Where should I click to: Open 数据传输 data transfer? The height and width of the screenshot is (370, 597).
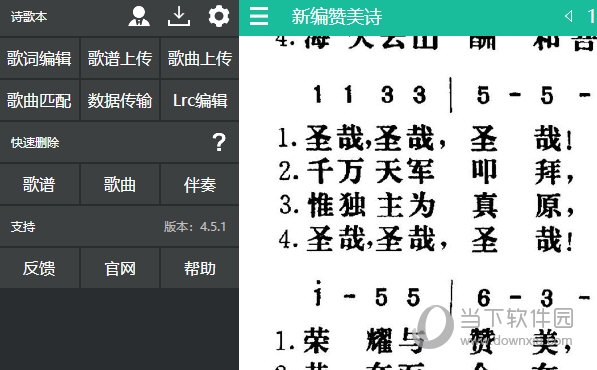pyautogui.click(x=120, y=100)
